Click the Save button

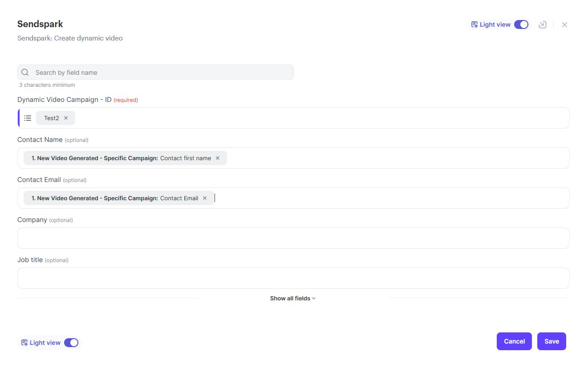tap(552, 341)
